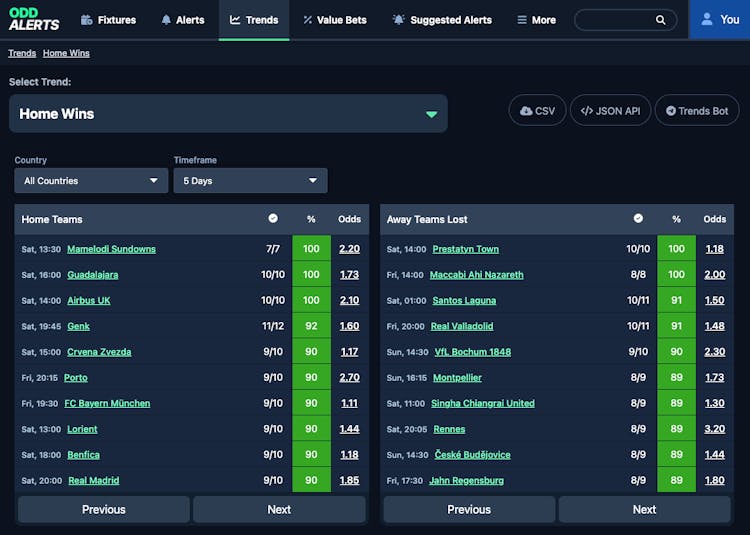Screen dimensions: 750x535
Task: Click VfL Bochum 1848 odds 2.30
Action: click(715, 352)
